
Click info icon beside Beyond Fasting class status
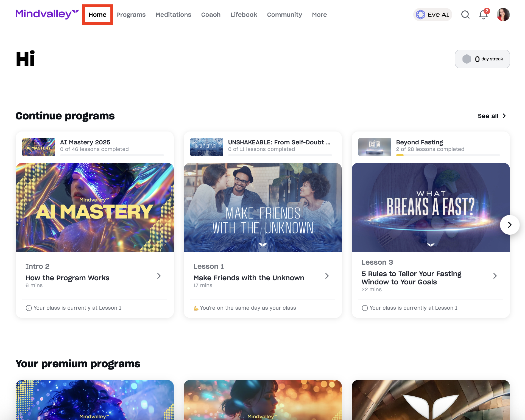365,308
